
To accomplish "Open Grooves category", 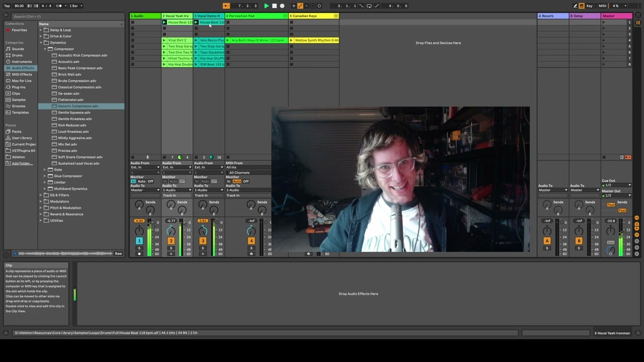I will (x=19, y=106).
